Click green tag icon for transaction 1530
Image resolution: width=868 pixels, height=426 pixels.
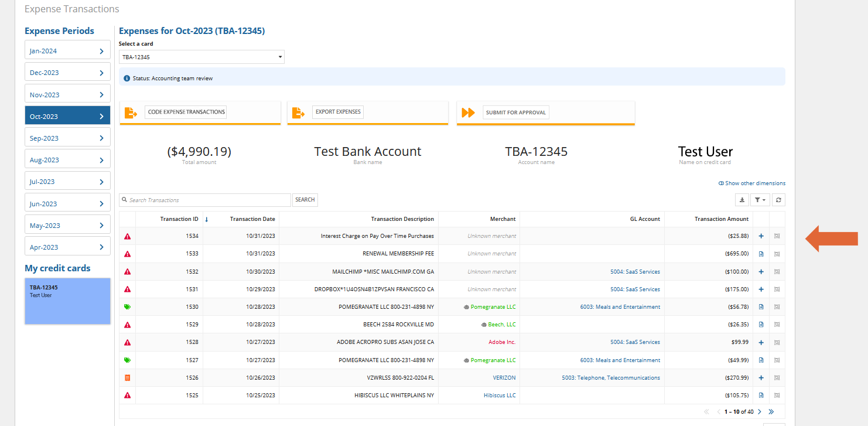click(x=127, y=307)
